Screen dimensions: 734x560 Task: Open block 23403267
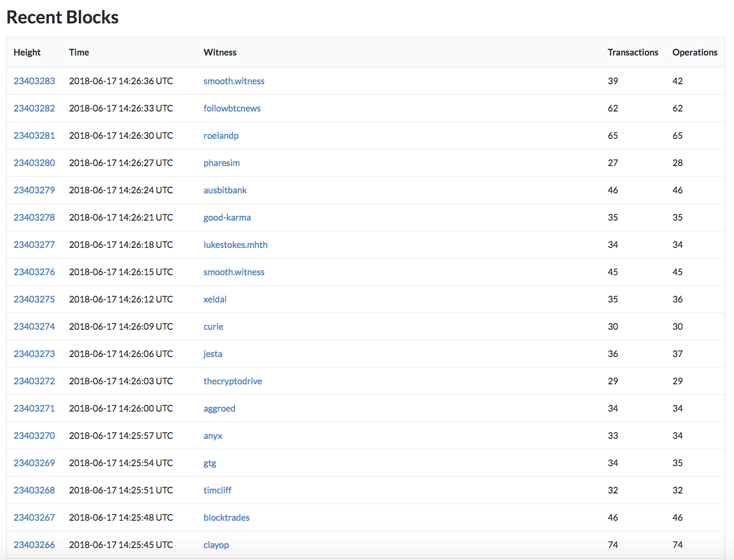pyautogui.click(x=34, y=517)
